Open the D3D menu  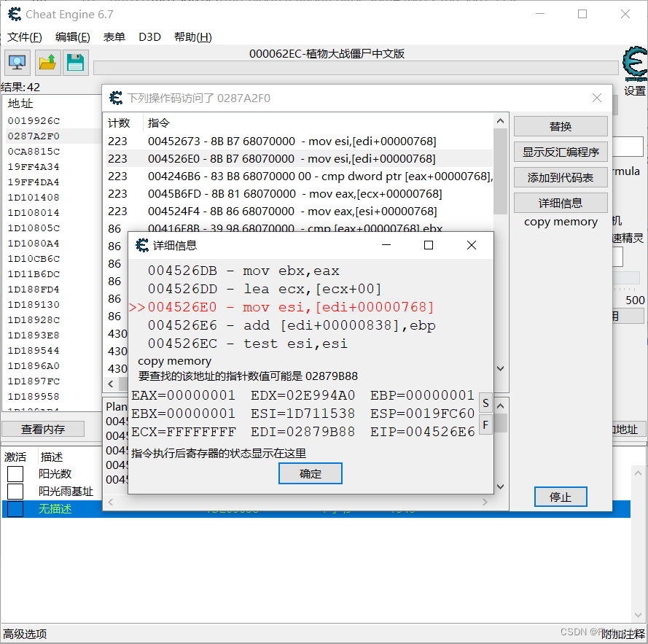149,37
